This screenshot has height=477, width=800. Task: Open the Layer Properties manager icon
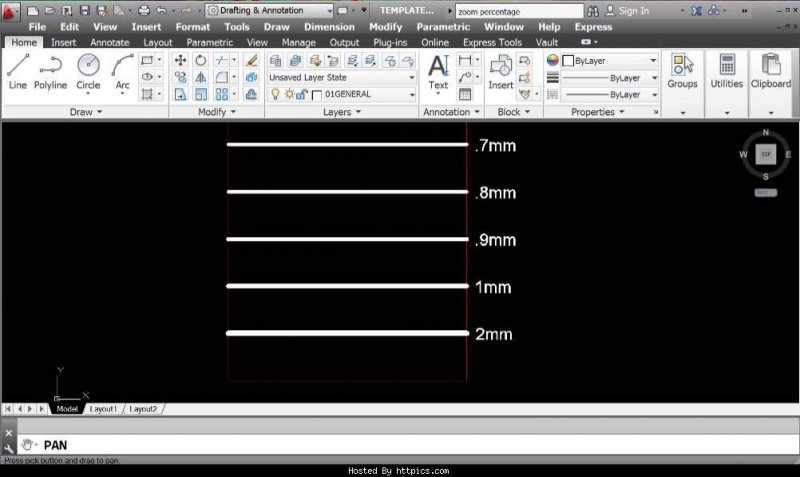coord(276,61)
